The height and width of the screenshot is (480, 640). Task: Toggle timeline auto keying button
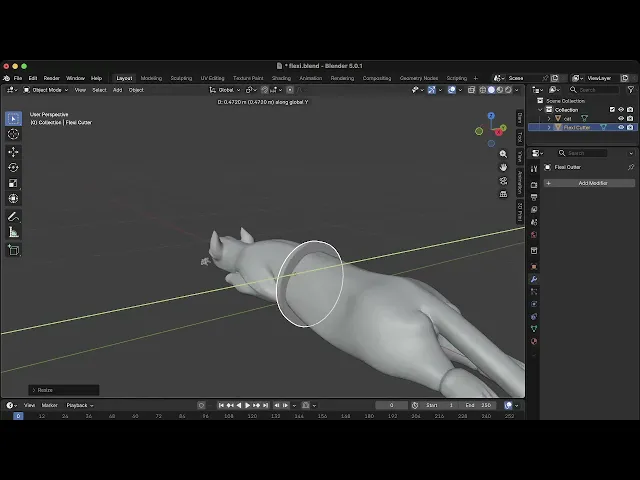pyautogui.click(x=201, y=405)
